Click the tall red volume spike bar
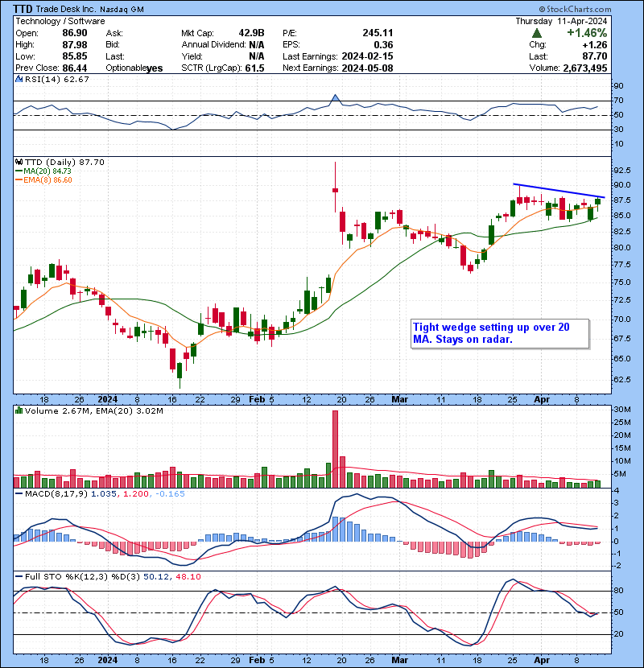This screenshot has width=644, height=668. point(335,449)
